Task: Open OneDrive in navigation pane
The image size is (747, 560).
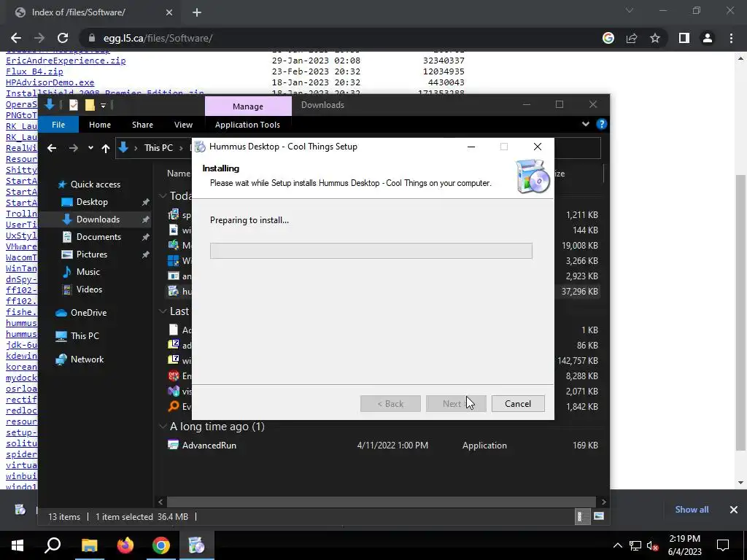Action: [88, 313]
